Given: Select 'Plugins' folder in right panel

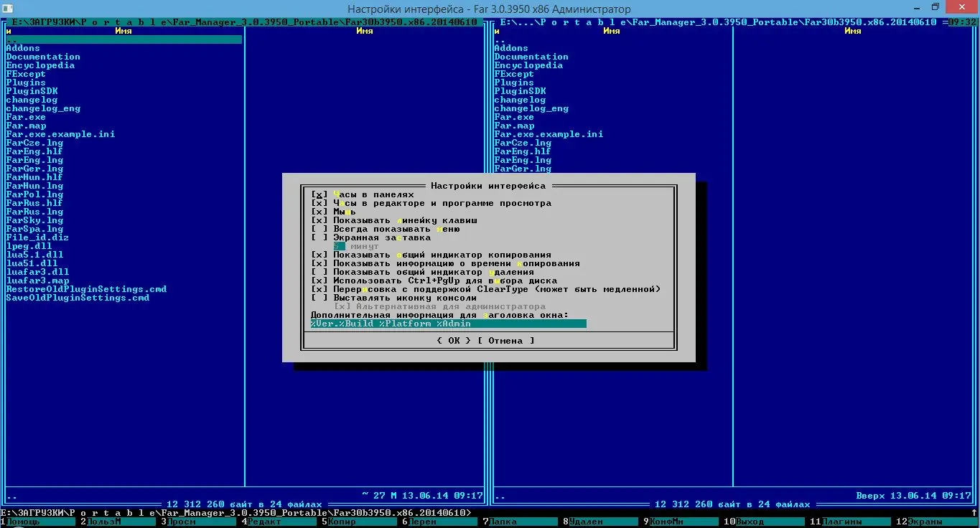Looking at the screenshot, I should pos(514,82).
